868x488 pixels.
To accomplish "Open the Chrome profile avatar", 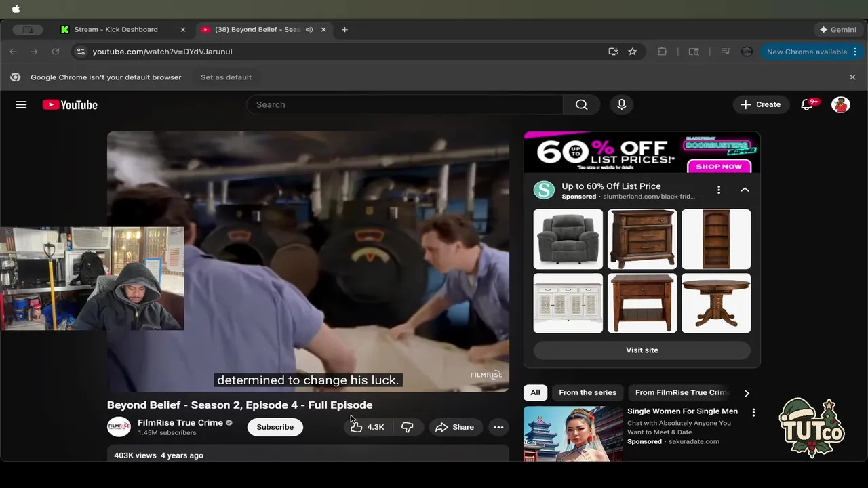I will [x=747, y=52].
